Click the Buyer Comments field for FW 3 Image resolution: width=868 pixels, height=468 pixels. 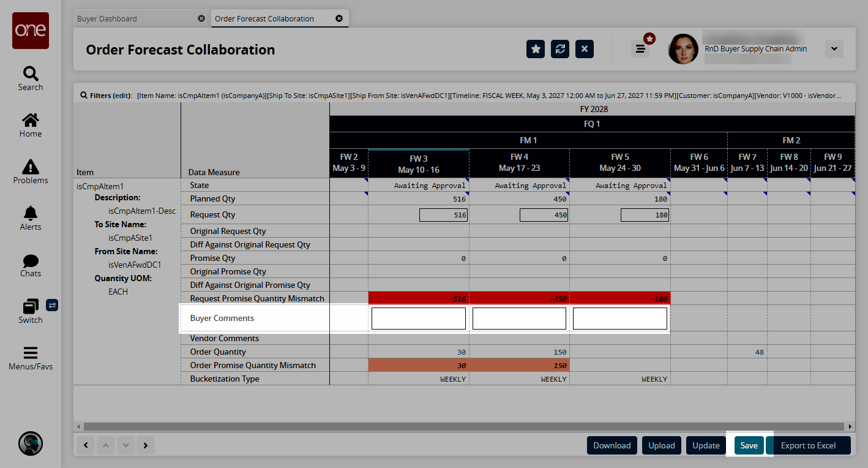(419, 319)
